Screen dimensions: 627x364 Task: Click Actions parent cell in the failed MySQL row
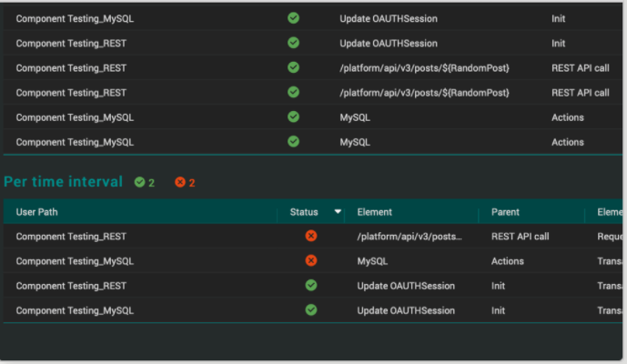point(508,260)
